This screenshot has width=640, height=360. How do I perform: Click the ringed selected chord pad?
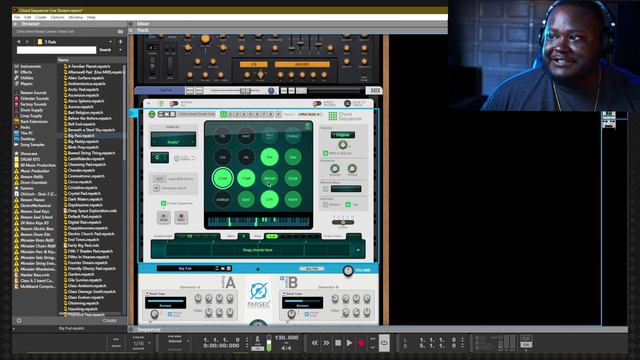coord(222,178)
